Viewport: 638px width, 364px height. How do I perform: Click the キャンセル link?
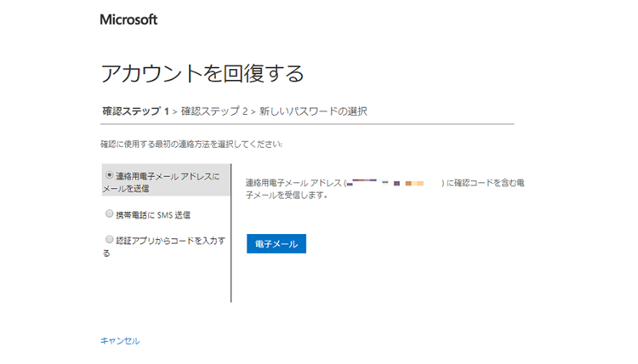tap(120, 341)
